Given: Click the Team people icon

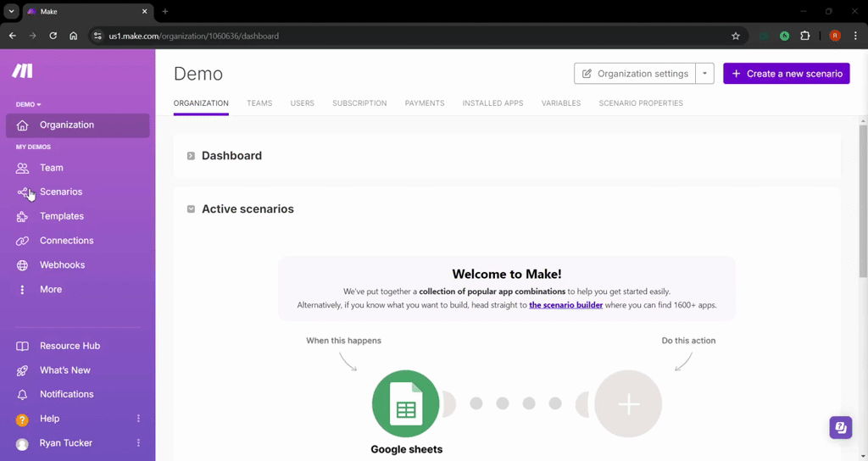Looking at the screenshot, I should pos(22,168).
